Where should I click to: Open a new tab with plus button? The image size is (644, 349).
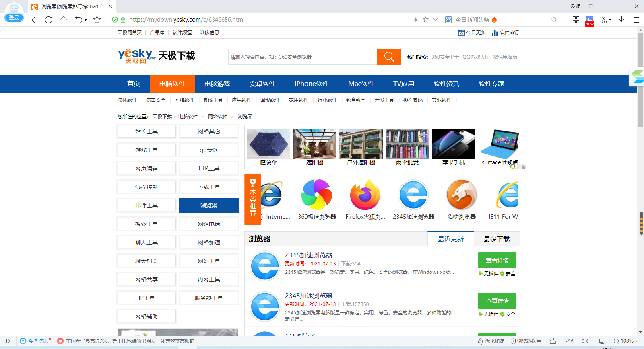124,6
